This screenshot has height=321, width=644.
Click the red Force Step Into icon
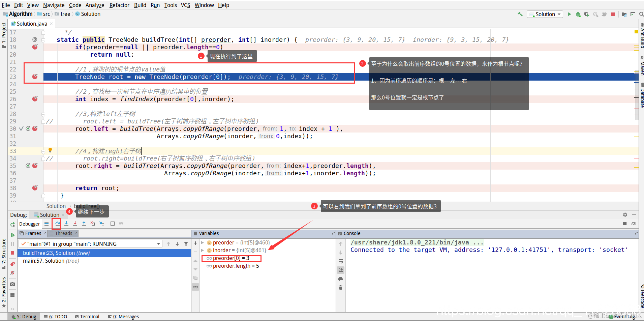pyautogui.click(x=75, y=224)
